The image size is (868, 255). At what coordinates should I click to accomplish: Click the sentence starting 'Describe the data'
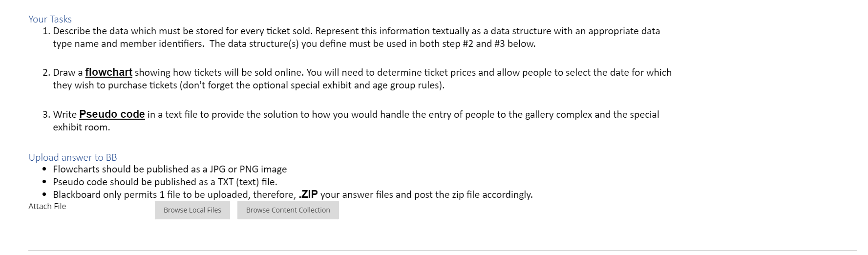[x=357, y=31]
